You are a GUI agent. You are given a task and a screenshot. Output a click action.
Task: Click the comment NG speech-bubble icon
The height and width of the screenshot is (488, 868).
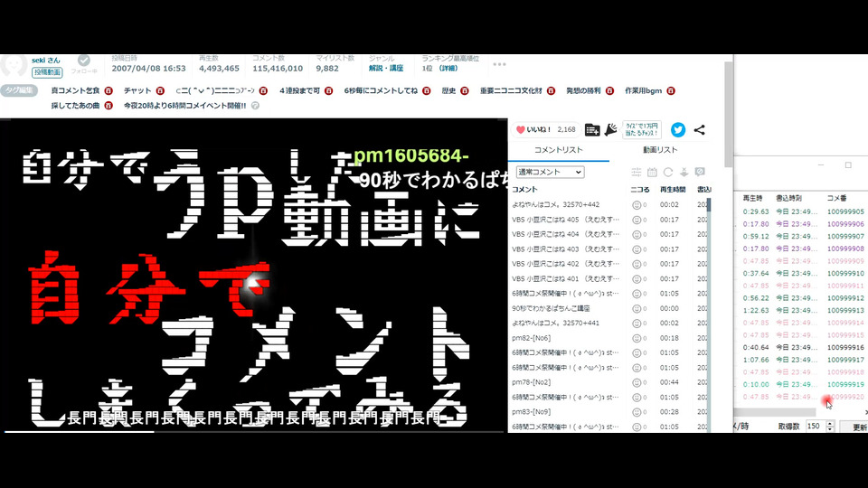point(700,172)
